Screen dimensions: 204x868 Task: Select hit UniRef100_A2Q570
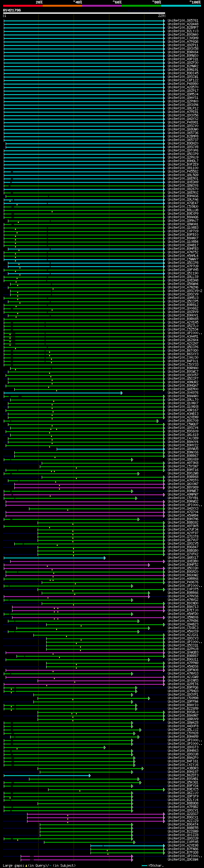click(x=183, y=87)
